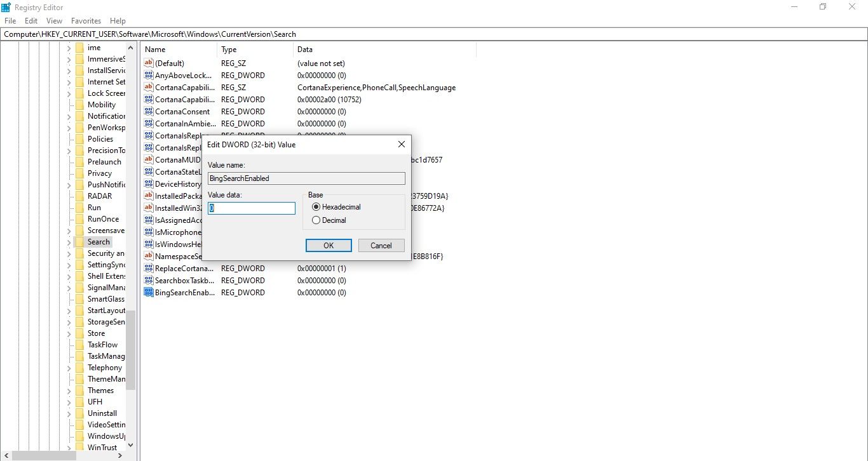The height and width of the screenshot is (461, 868).
Task: Click the data cell "0x00002a00 (10752)"
Action: [330, 100]
